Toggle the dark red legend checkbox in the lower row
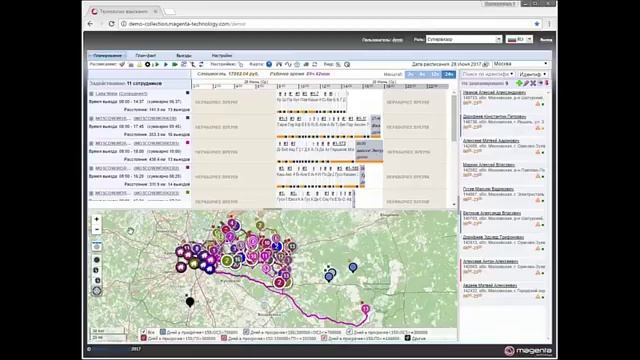Viewport: 640px width, 360px height. (x=144, y=338)
